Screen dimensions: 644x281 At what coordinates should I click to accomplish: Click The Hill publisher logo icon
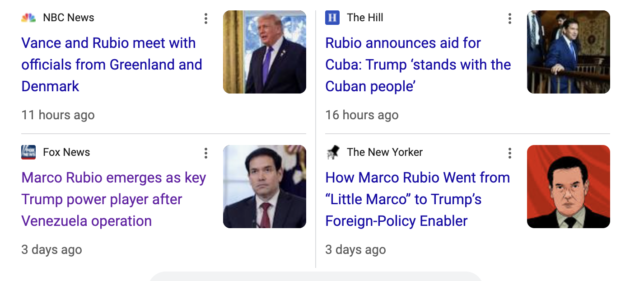[x=332, y=18]
